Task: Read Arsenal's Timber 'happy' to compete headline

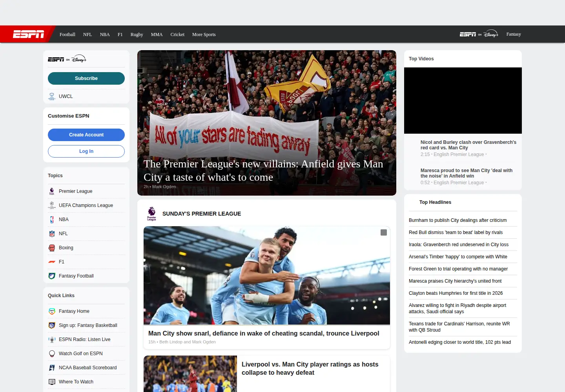Action: [458, 257]
